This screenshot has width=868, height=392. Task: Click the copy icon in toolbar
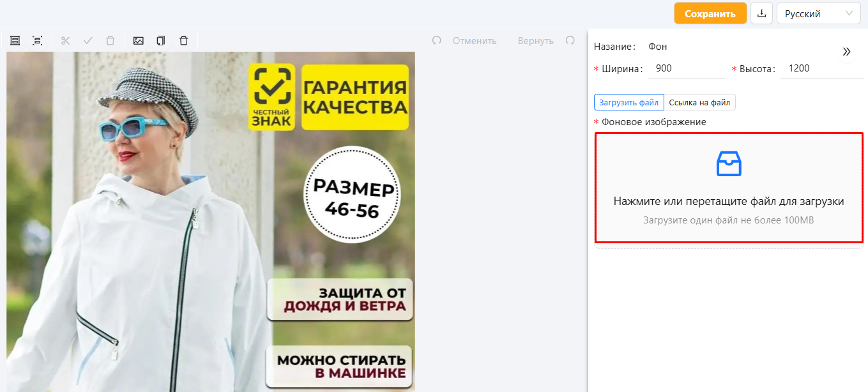pos(161,41)
